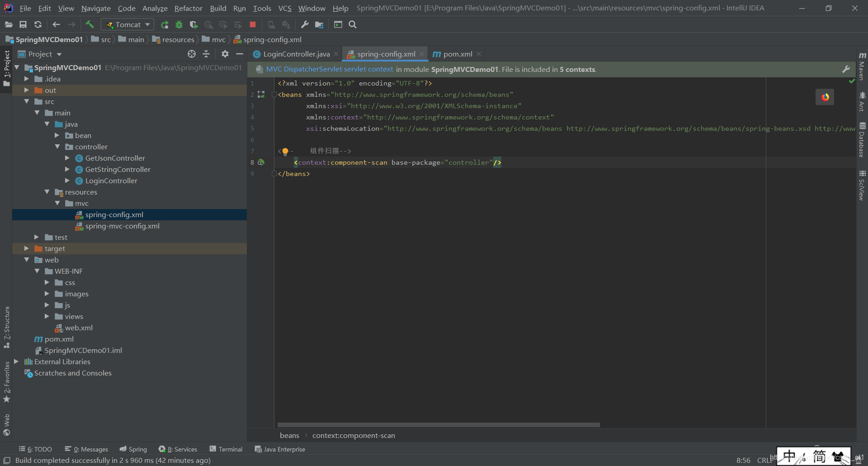The width and height of the screenshot is (868, 466).
Task: Open MVC DispatcherServlet servlet context link
Action: tap(330, 69)
